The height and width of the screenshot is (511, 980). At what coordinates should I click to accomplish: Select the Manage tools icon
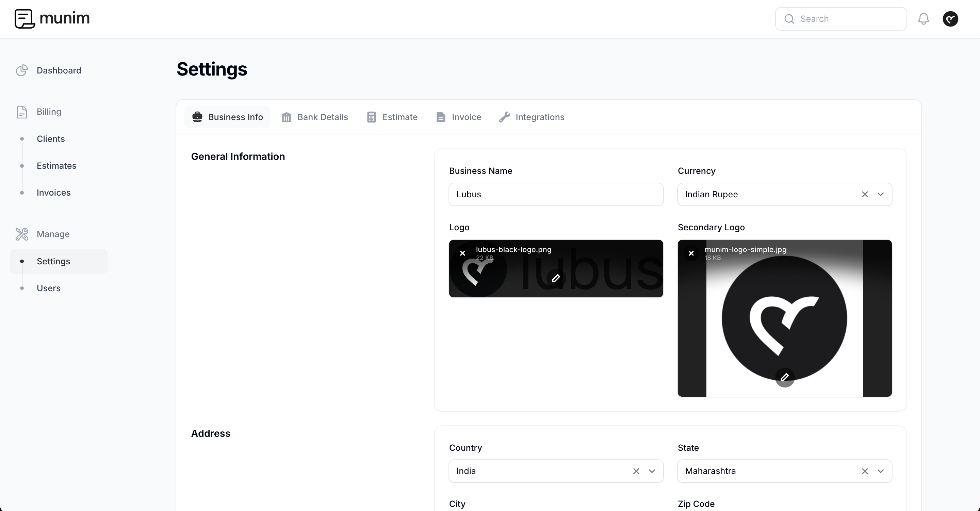click(x=22, y=234)
